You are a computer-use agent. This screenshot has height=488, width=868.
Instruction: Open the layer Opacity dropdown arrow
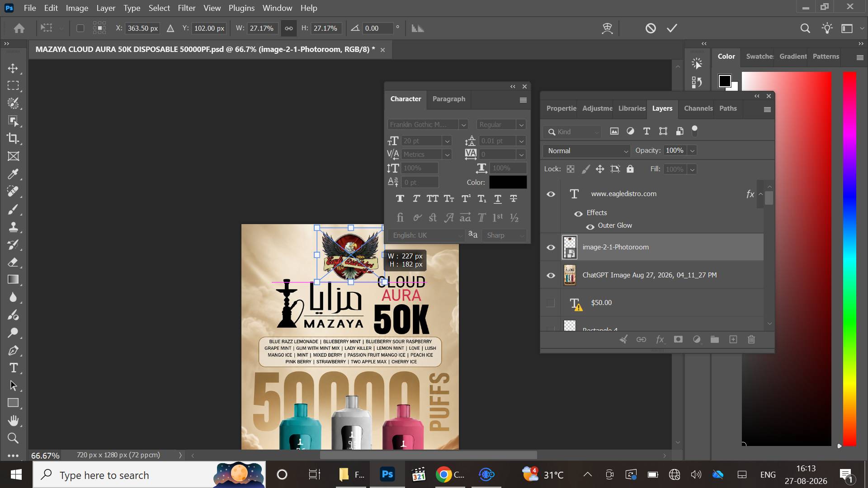click(x=693, y=150)
